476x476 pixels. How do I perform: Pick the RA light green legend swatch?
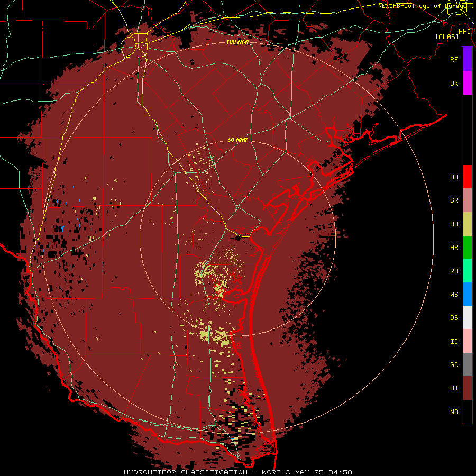pos(467,271)
